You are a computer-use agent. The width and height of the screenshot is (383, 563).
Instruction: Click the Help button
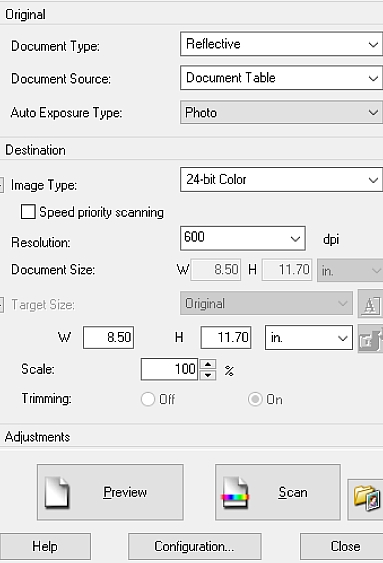45,546
